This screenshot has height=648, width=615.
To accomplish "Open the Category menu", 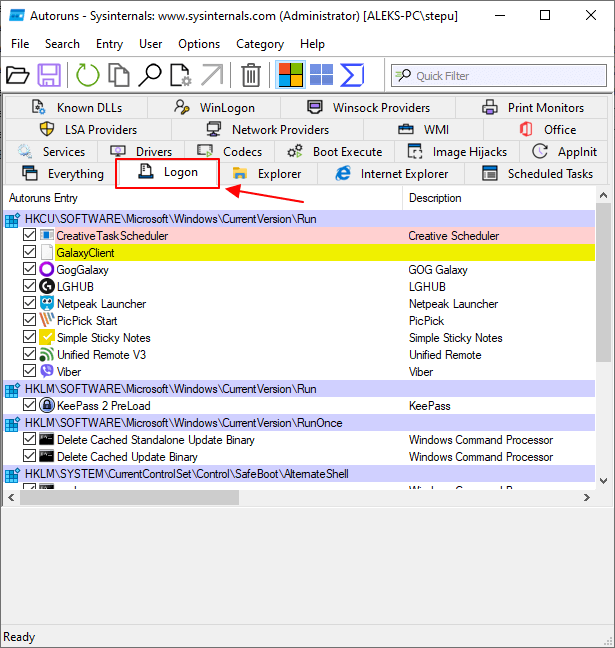I will 260,44.
